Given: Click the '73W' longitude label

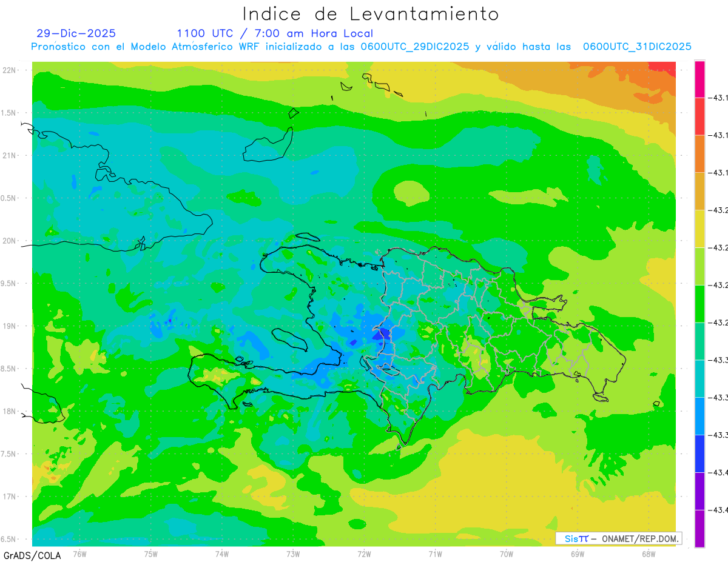Looking at the screenshot, I should click(293, 554).
